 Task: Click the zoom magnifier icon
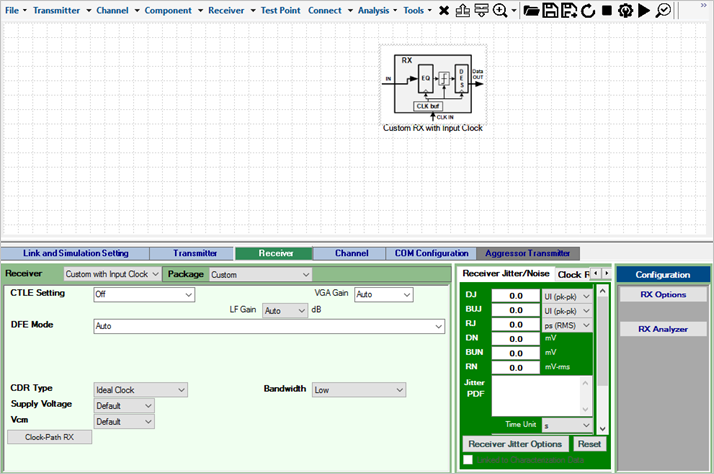pyautogui.click(x=498, y=10)
